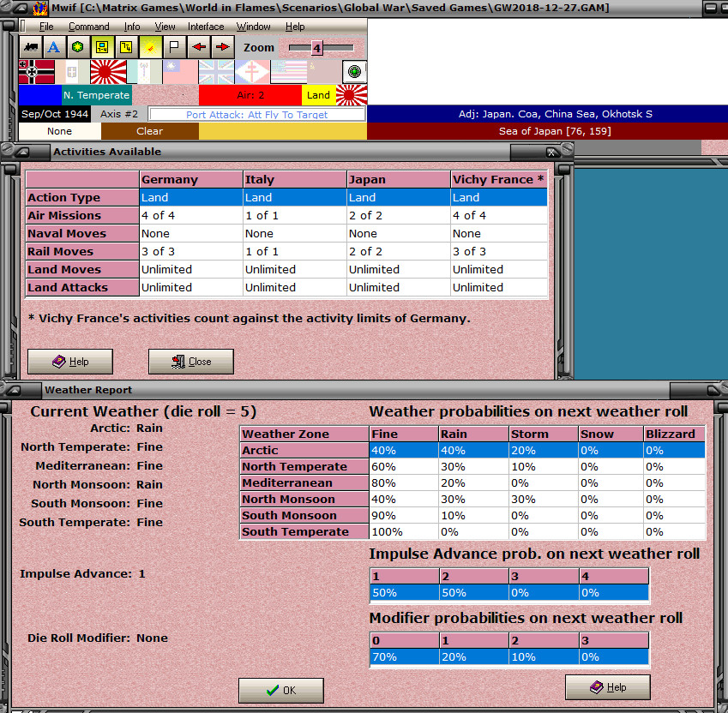Click the locomotive rail-move toolbar icon

(x=31, y=47)
